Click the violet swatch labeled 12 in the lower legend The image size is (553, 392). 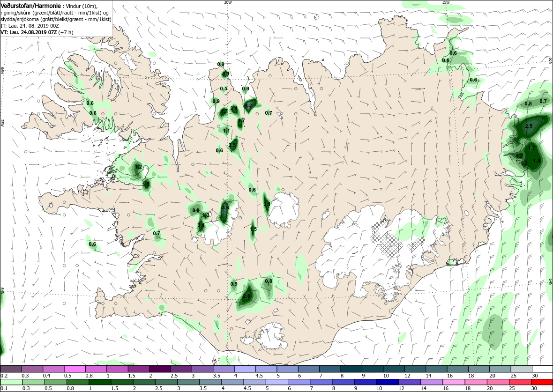click(x=409, y=382)
